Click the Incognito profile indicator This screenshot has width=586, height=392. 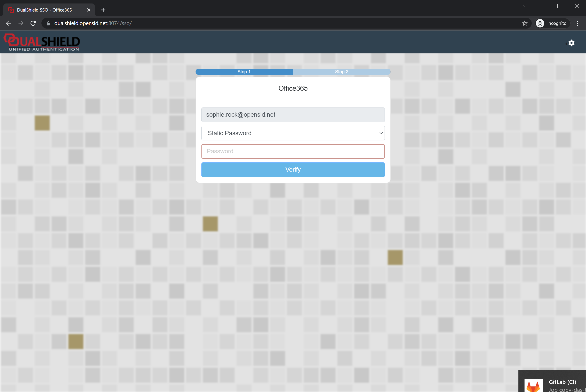(x=552, y=23)
